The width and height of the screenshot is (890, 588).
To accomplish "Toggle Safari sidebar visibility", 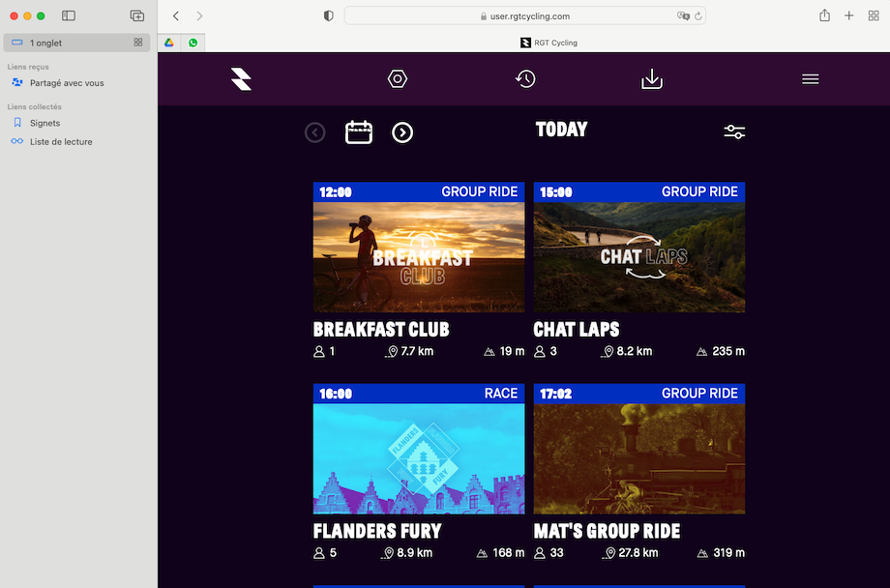I will click(x=69, y=15).
